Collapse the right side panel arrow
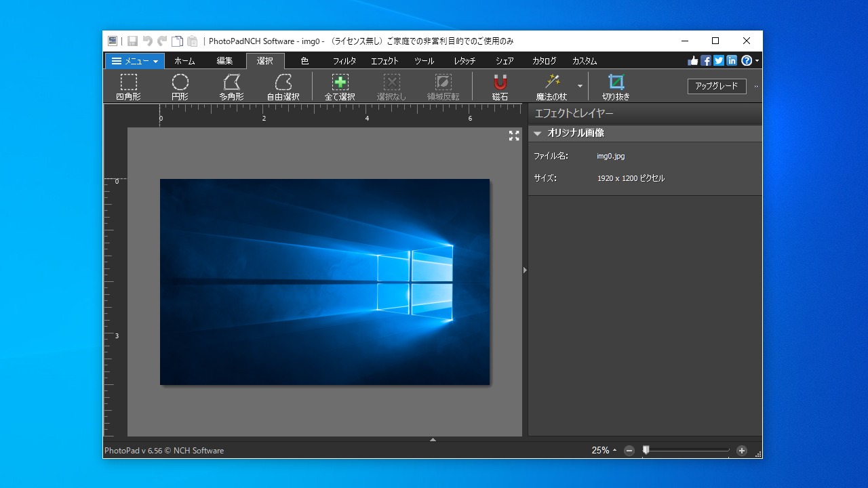Screen dimensions: 868x488 coord(525,270)
